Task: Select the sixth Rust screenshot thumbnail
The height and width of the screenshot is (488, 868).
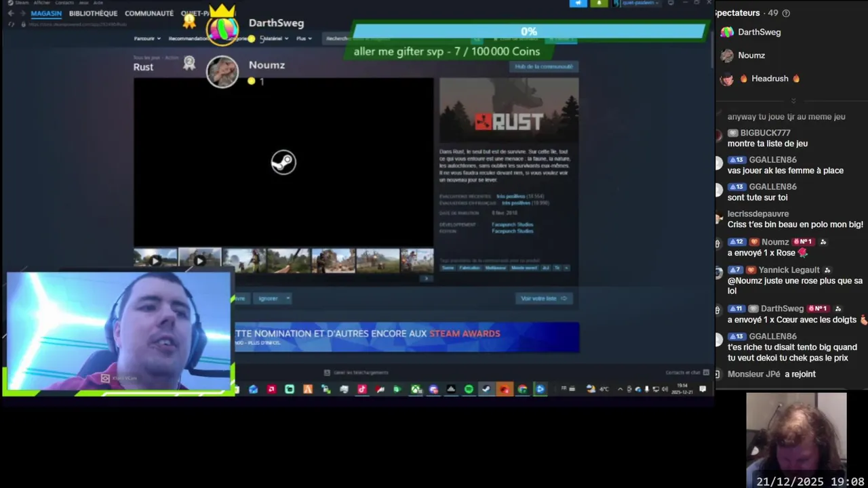Action: pos(378,260)
